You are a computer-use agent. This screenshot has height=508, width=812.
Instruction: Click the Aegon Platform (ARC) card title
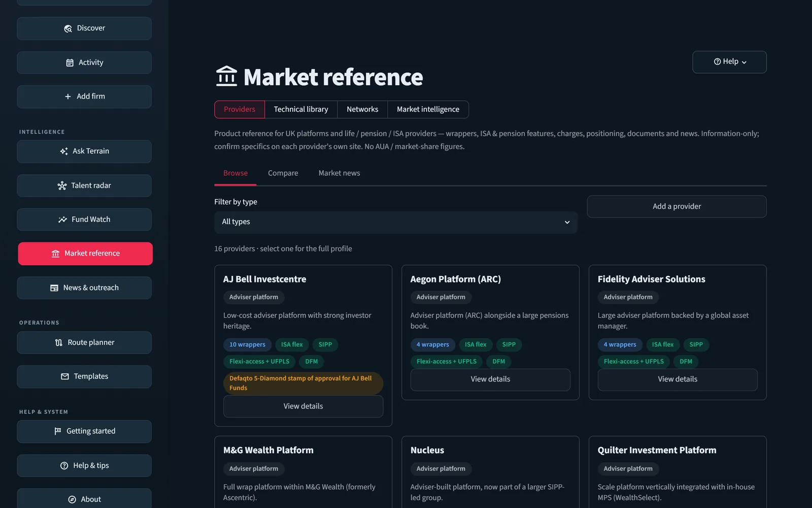[456, 279]
